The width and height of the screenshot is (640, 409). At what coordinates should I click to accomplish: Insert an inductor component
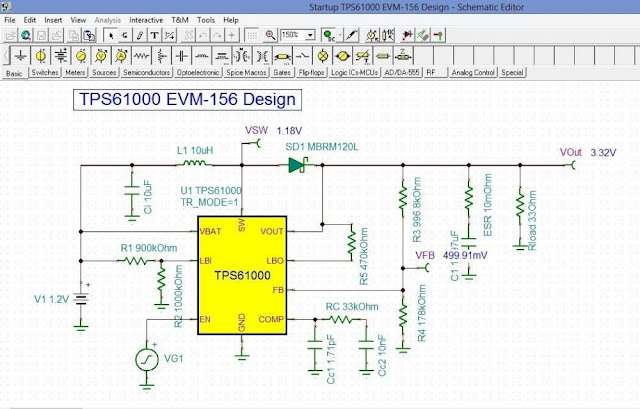click(202, 56)
